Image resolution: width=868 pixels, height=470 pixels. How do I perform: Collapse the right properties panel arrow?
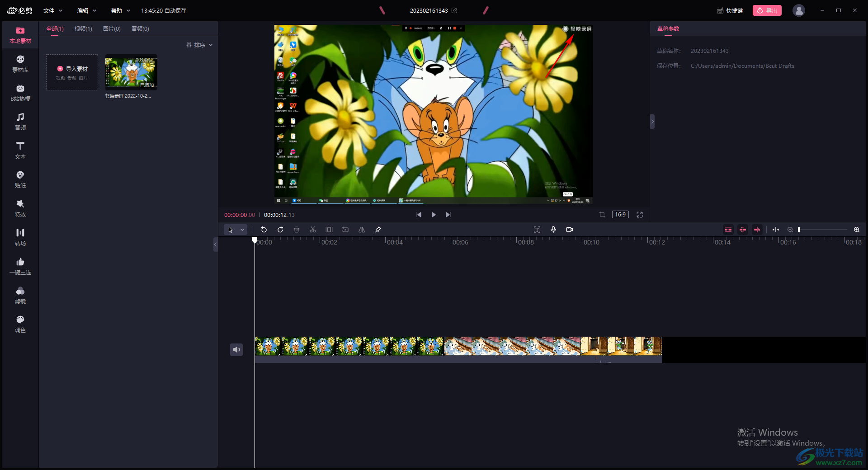coord(652,122)
